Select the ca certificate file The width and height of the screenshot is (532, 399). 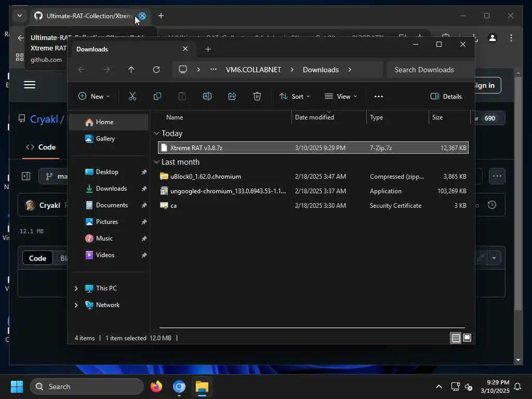[313, 206]
